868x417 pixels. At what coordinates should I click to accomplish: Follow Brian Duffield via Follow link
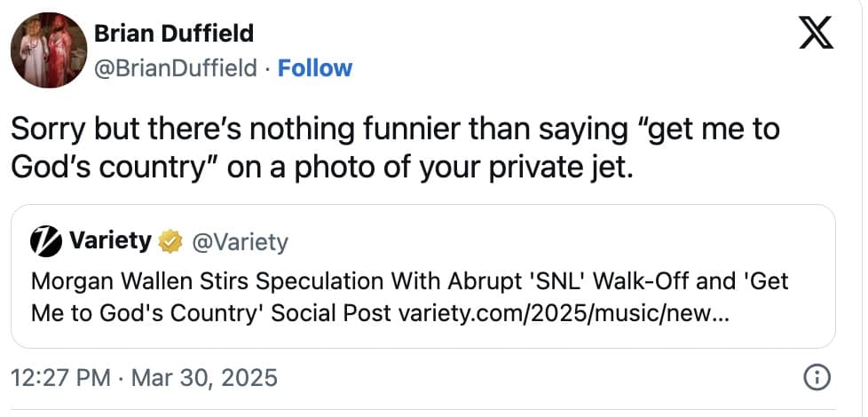tap(315, 68)
